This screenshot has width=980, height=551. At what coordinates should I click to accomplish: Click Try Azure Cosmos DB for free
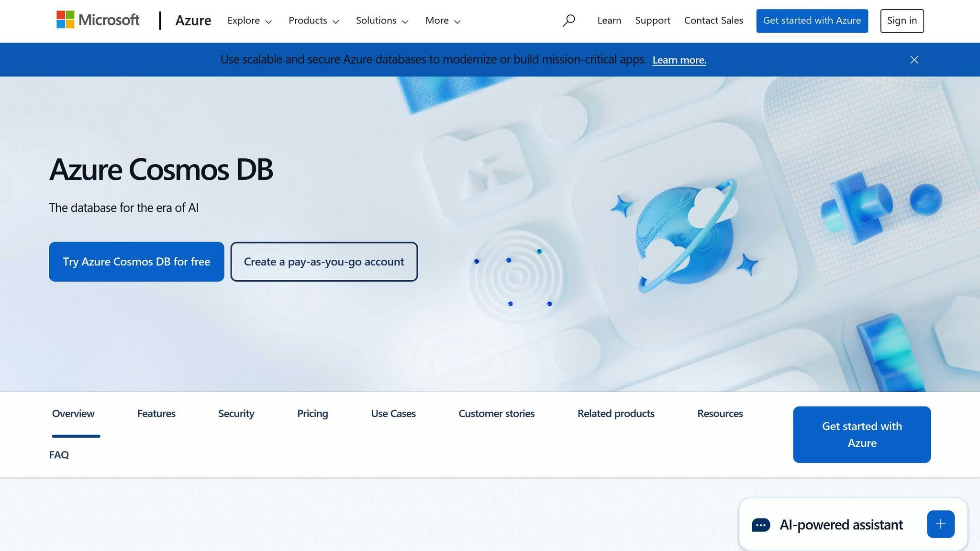[x=136, y=262]
